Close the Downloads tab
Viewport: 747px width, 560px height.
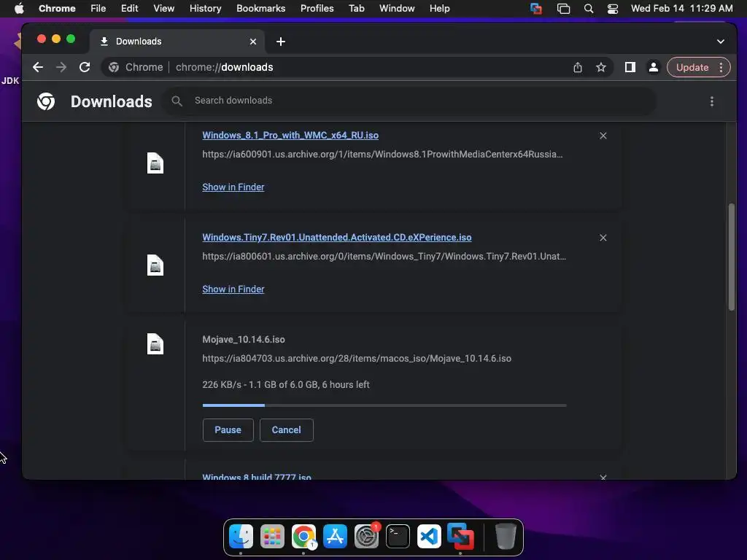(253, 42)
